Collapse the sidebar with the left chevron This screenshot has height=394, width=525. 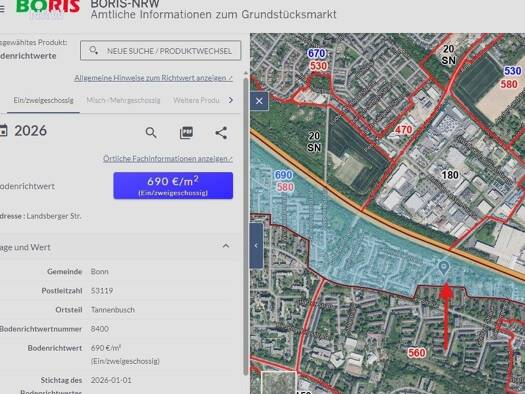pyautogui.click(x=256, y=246)
